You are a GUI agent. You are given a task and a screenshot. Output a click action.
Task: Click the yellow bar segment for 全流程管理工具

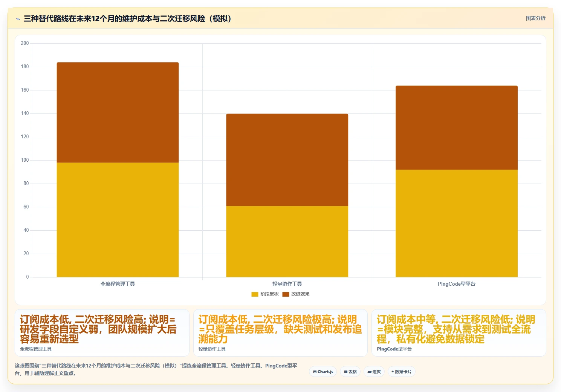[118, 220]
